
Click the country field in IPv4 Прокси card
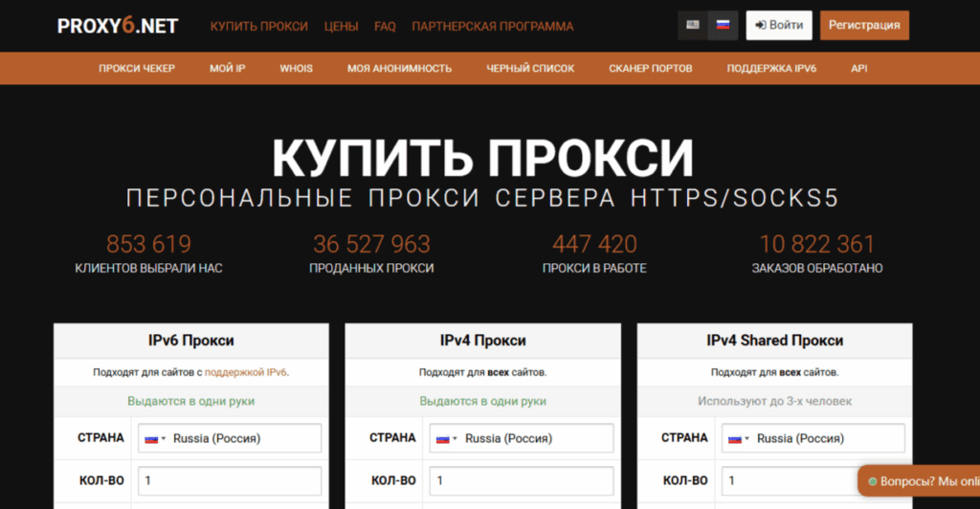click(522, 438)
